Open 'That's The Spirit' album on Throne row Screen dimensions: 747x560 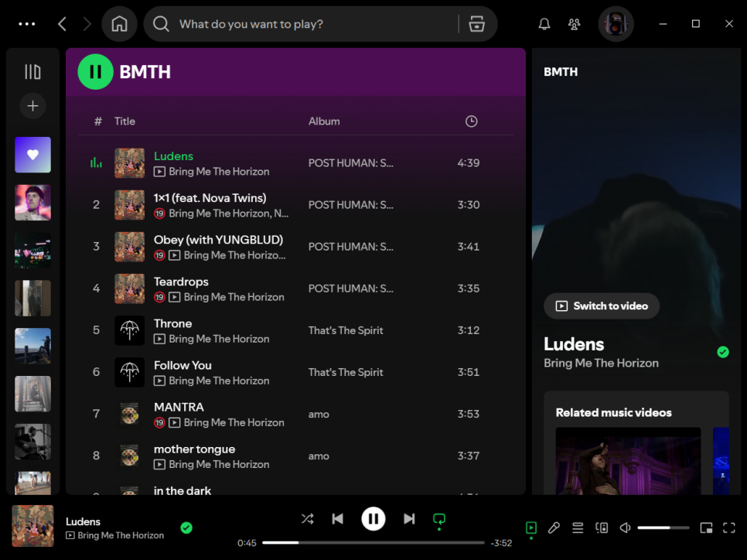click(x=346, y=330)
